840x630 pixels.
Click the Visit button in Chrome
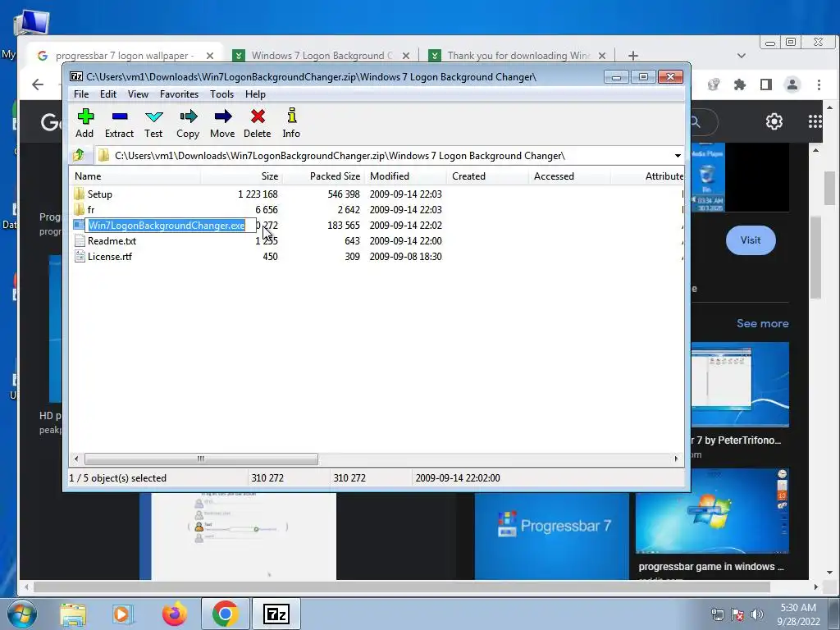tap(751, 240)
